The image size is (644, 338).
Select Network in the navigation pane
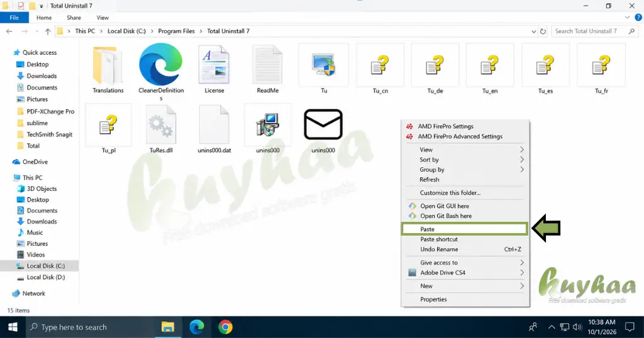pos(34,293)
